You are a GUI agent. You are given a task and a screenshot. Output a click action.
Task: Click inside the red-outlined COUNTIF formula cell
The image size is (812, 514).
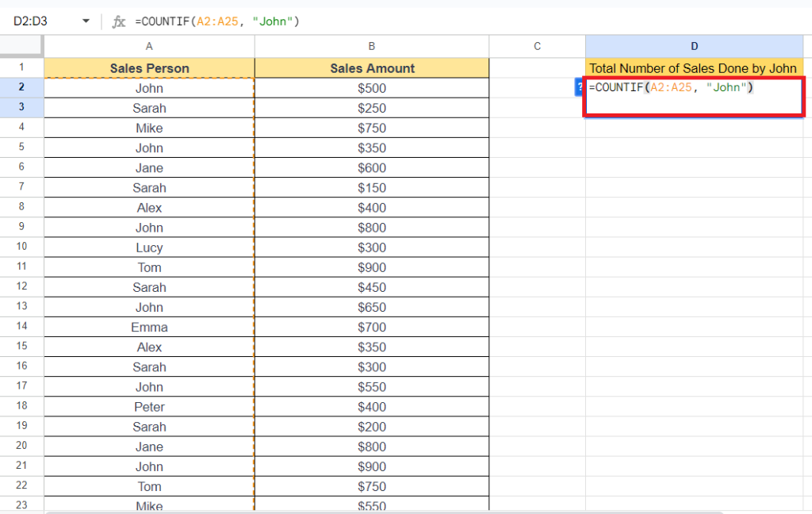click(x=694, y=98)
